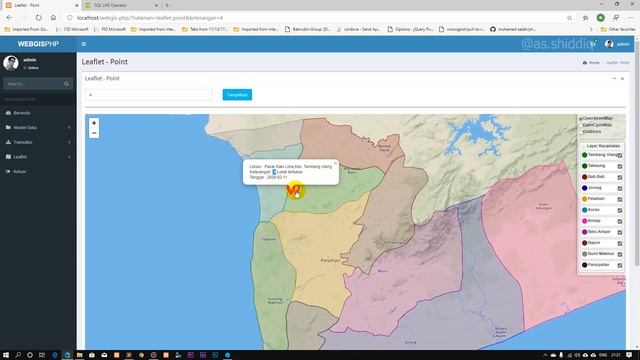Open the browser favorites list
Viewport: 640px width, 360px height.
(x=585, y=18)
